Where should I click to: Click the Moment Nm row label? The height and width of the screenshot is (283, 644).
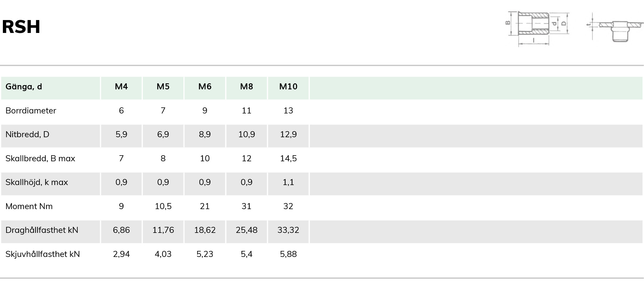29,206
